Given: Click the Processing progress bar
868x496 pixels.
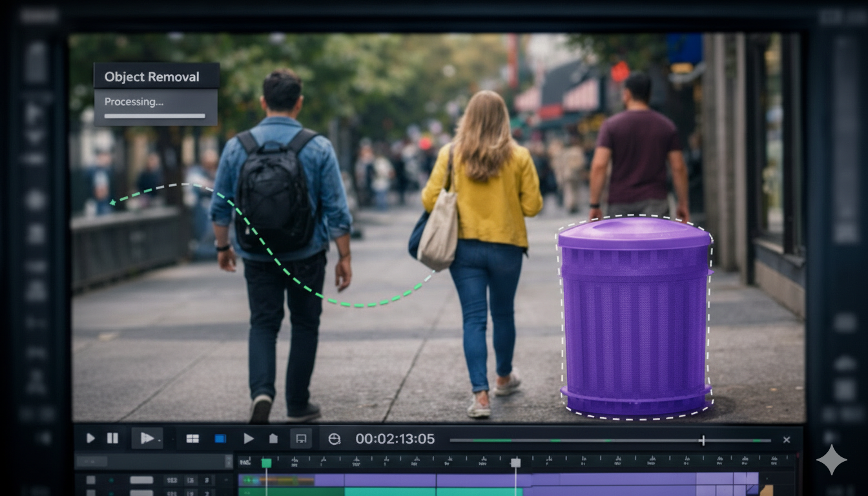Looking at the screenshot, I should tap(155, 116).
